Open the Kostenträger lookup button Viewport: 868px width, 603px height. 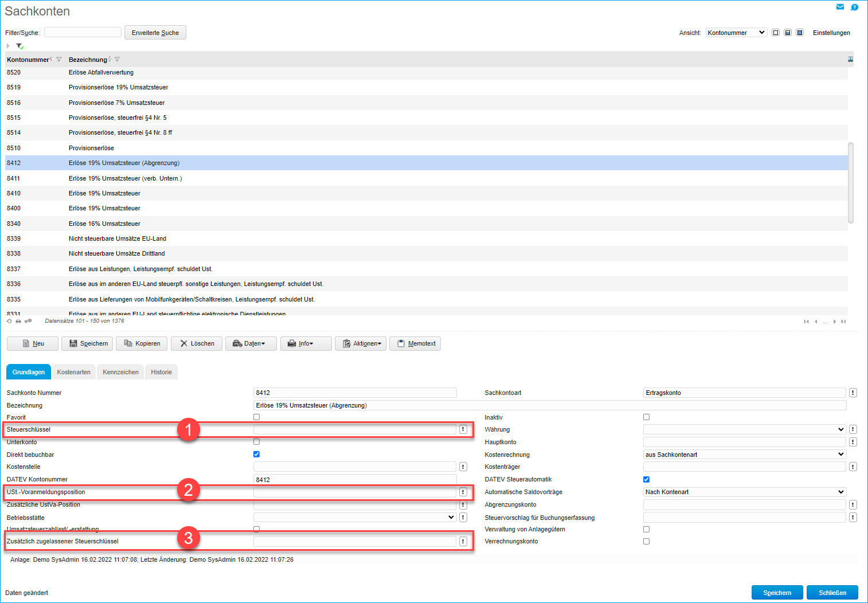tap(853, 467)
